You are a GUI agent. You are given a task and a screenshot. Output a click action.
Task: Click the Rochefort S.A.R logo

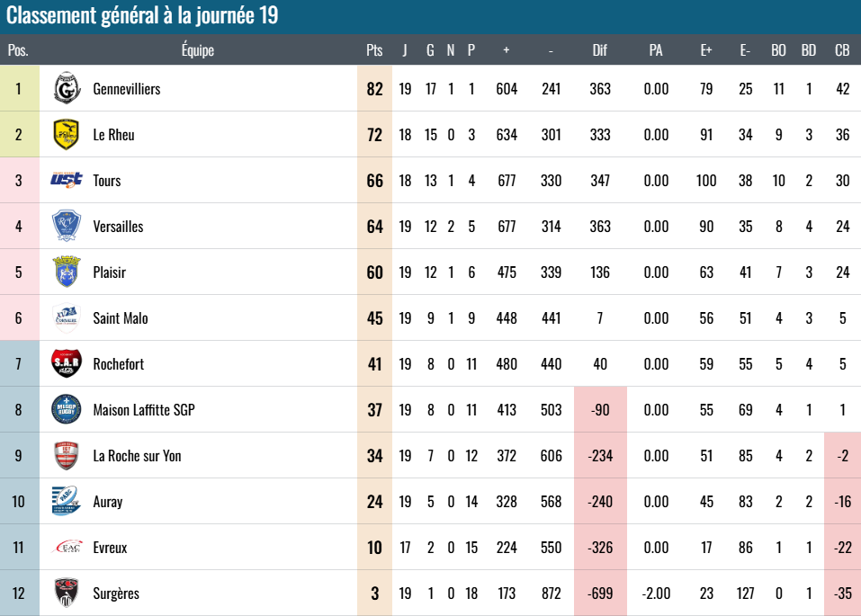[x=67, y=363]
